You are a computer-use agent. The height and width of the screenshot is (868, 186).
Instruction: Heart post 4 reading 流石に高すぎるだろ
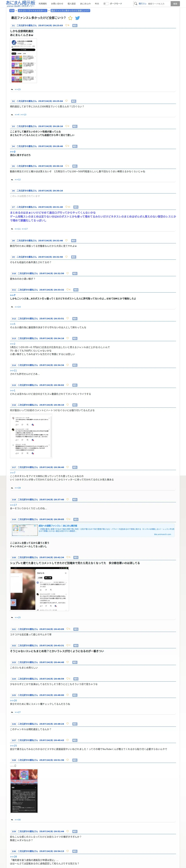(x=66, y=146)
